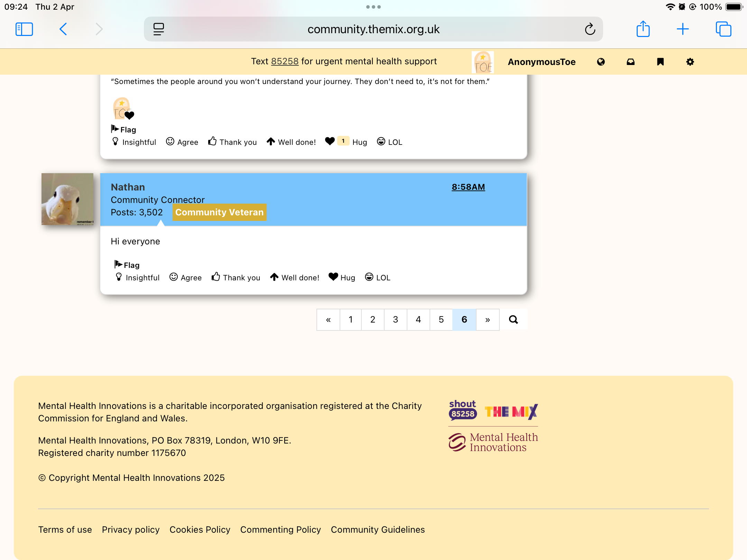Viewport: 747px width, 560px height.
Task: Open the bookmarks icon in header
Action: [660, 62]
